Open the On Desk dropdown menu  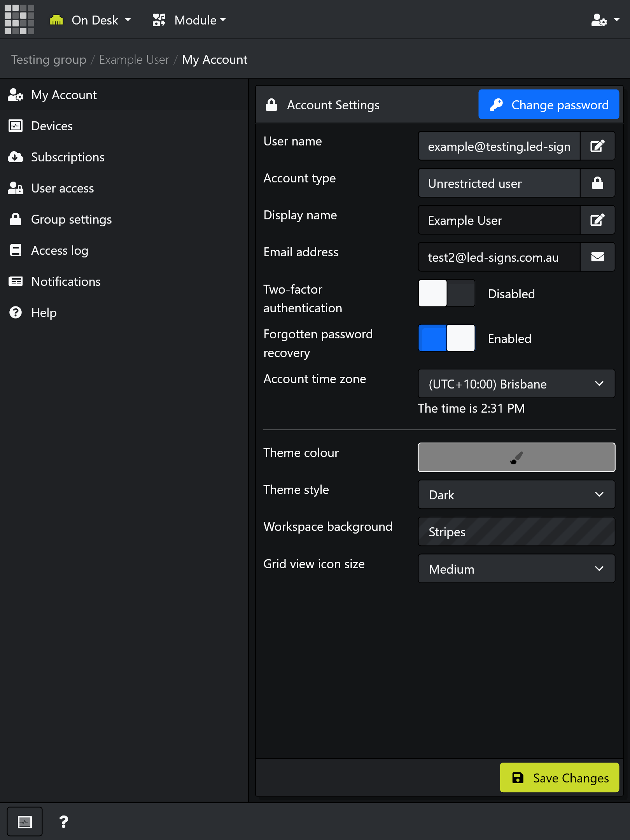(91, 20)
